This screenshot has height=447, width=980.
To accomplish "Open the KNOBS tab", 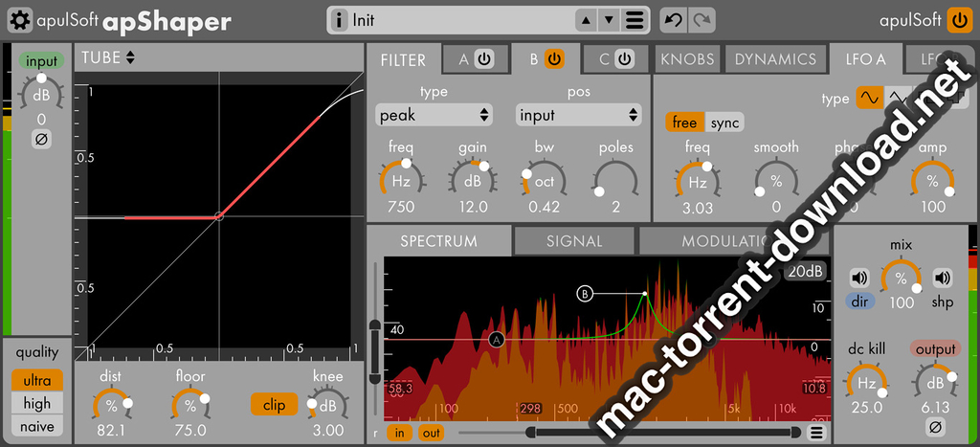I will (687, 59).
